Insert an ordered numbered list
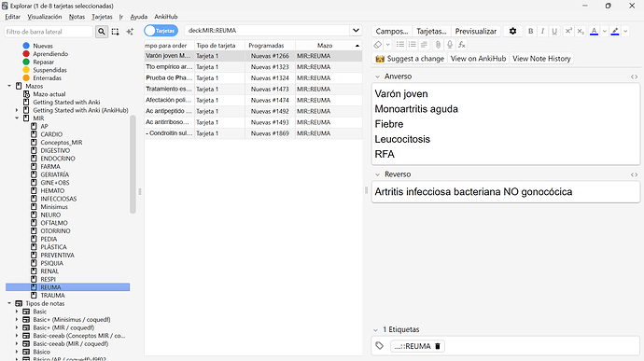This screenshot has width=644, height=361. point(412,45)
